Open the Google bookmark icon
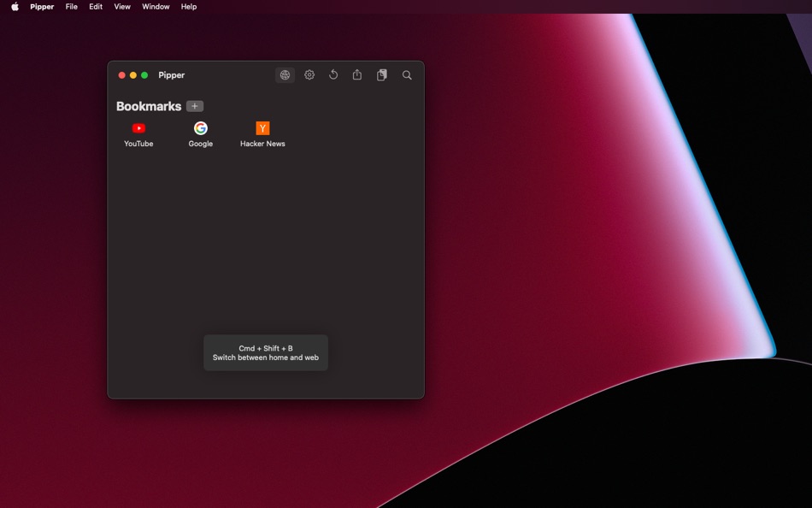The height and width of the screenshot is (508, 812). click(x=200, y=128)
